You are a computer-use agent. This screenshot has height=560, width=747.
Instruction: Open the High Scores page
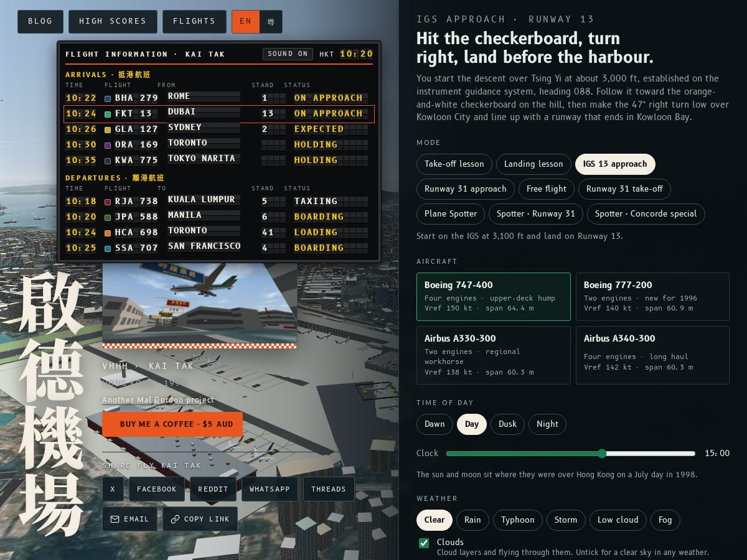tap(113, 22)
